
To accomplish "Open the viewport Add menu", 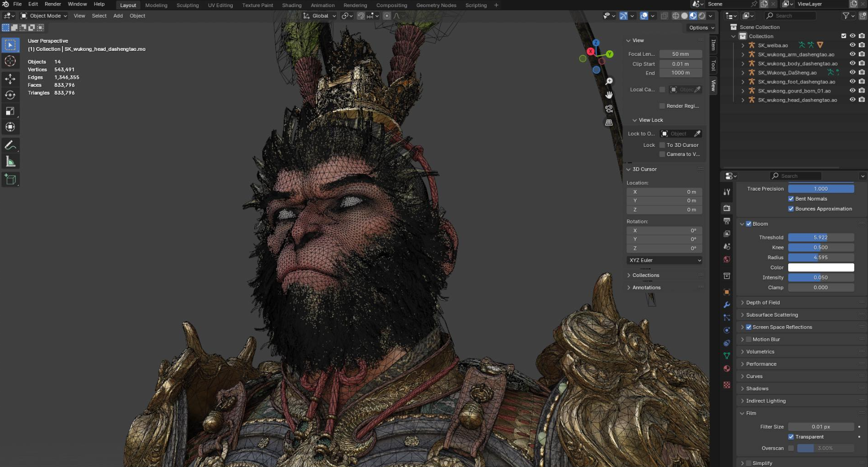I will (118, 16).
